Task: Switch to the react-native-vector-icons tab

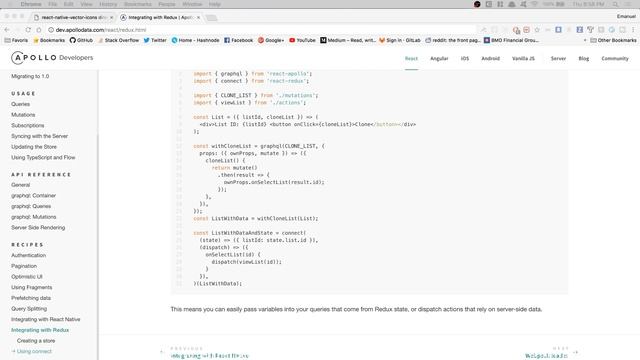Action: (x=73, y=18)
